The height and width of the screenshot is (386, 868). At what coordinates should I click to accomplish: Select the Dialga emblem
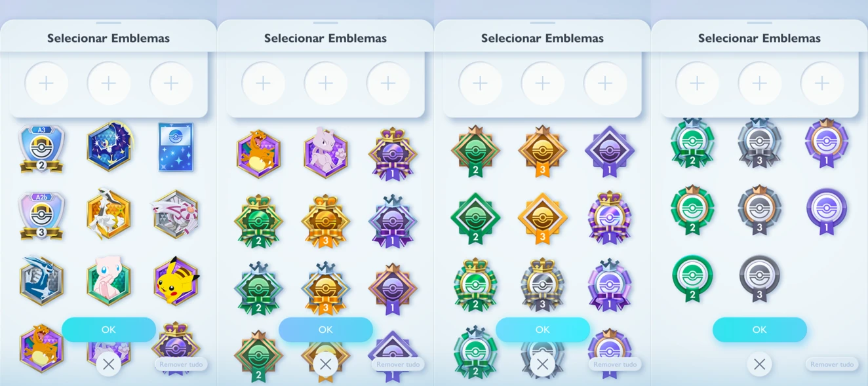pos(41,281)
